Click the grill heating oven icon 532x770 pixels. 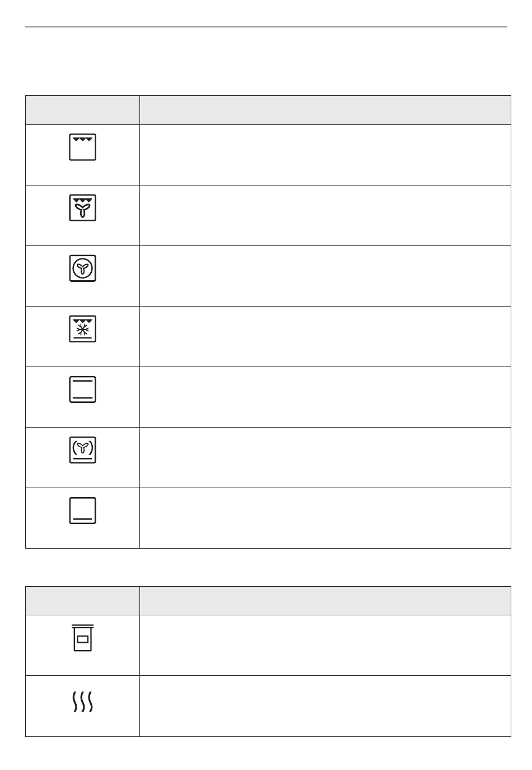click(x=83, y=147)
